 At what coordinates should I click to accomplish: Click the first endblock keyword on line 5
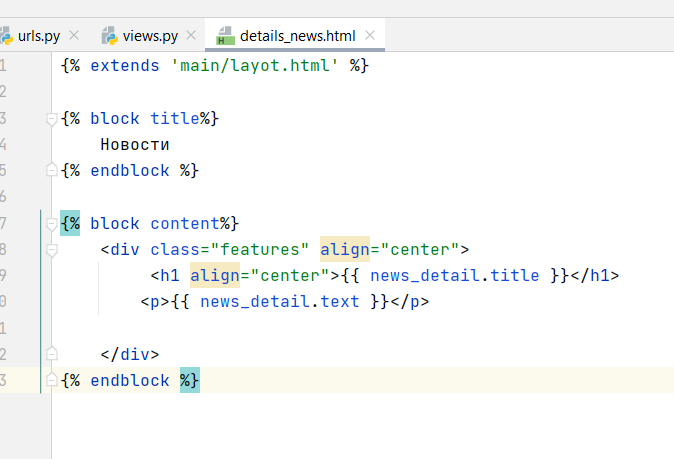click(130, 171)
